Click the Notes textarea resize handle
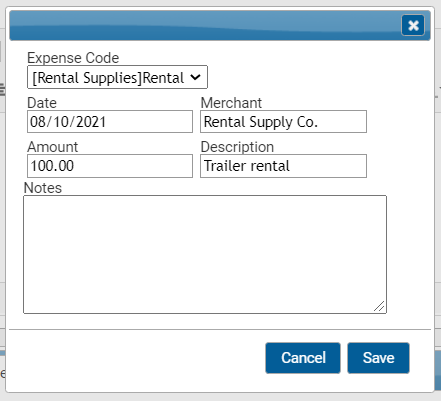This screenshot has height=401, width=441. coord(380,306)
